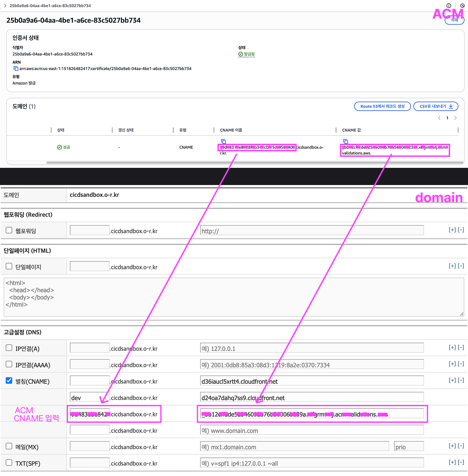Click Route 53에서 레코드 생성 button

tap(382, 106)
